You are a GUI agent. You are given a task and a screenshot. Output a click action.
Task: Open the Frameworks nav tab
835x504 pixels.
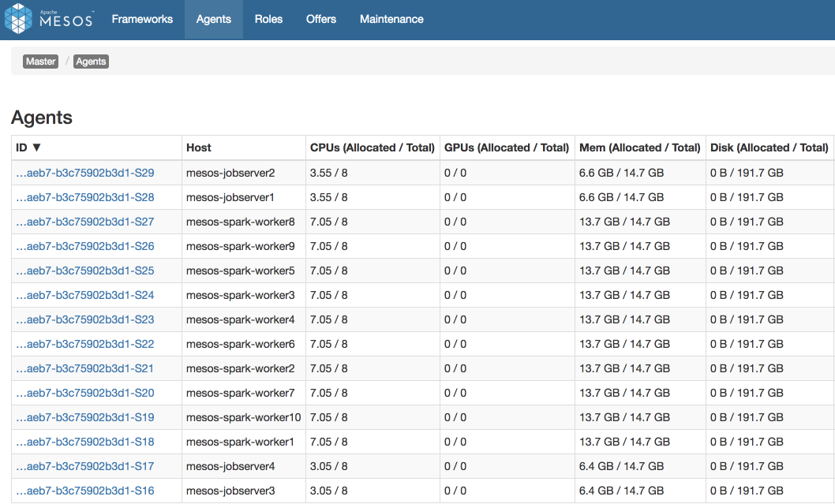coord(142,19)
